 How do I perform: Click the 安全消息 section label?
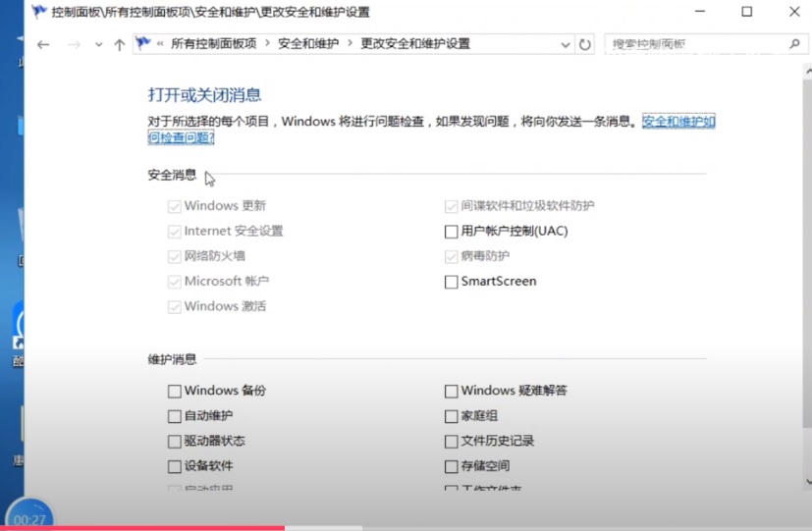click(172, 175)
